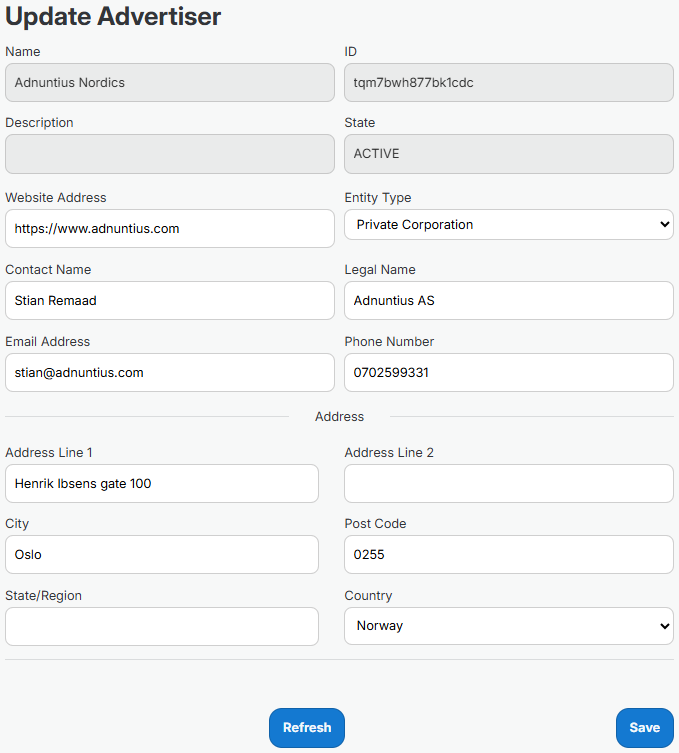Image resolution: width=679 pixels, height=753 pixels.
Task: Click the disabled Name field
Action: pos(169,83)
